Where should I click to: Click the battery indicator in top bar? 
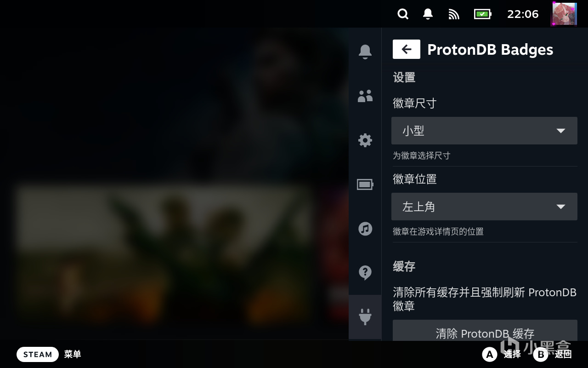pos(482,14)
